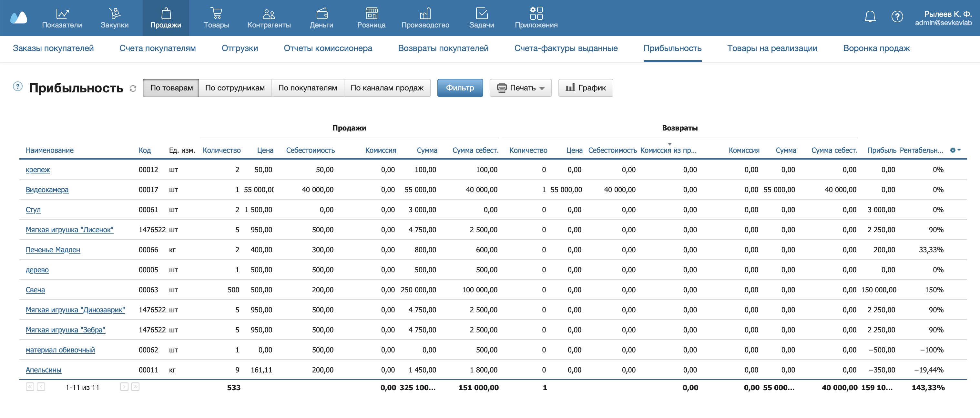Open the Показатели section

point(62,18)
